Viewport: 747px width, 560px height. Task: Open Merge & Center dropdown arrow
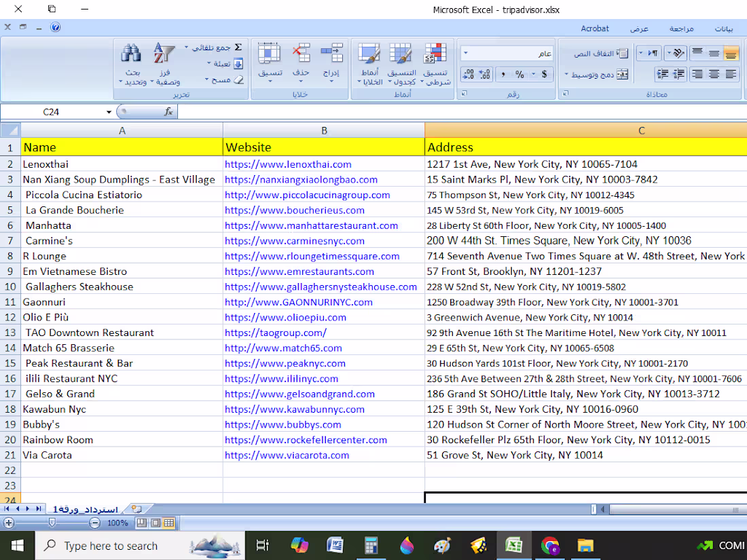566,74
